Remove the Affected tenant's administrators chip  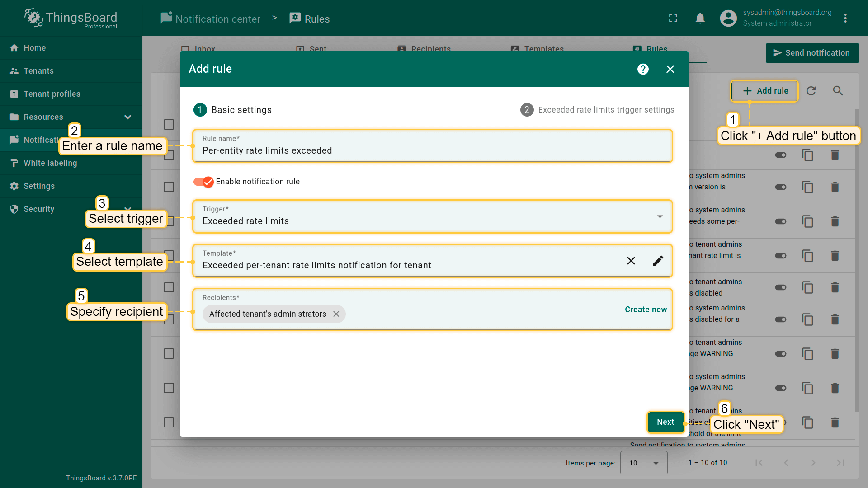[336, 314]
